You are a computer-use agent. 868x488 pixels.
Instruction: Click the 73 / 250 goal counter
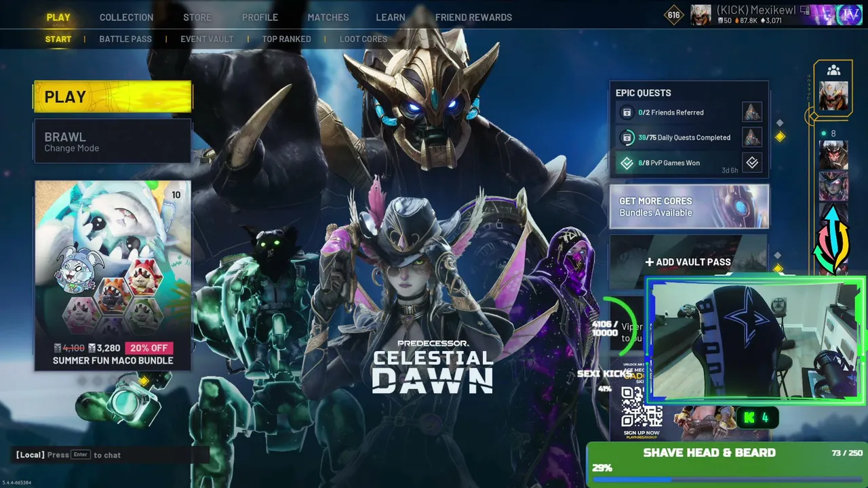pyautogui.click(x=847, y=453)
